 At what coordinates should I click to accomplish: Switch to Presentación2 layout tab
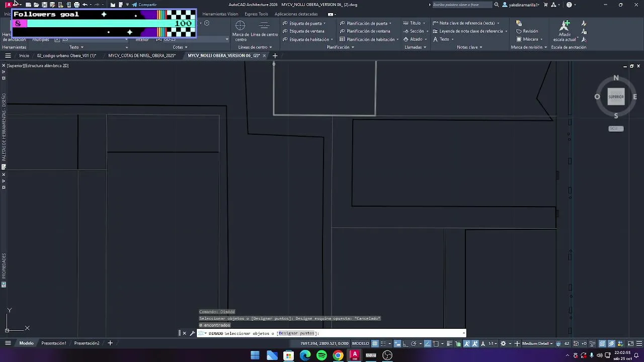coord(87,343)
